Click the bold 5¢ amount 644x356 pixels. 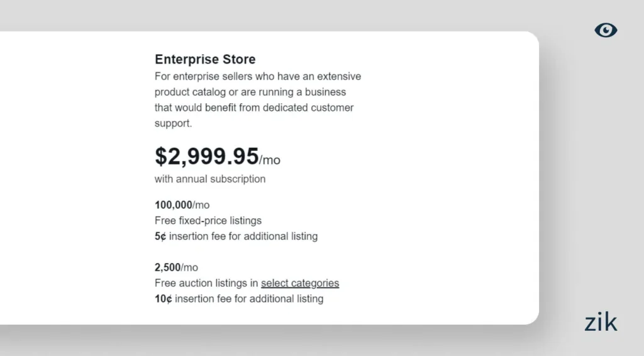pos(160,236)
